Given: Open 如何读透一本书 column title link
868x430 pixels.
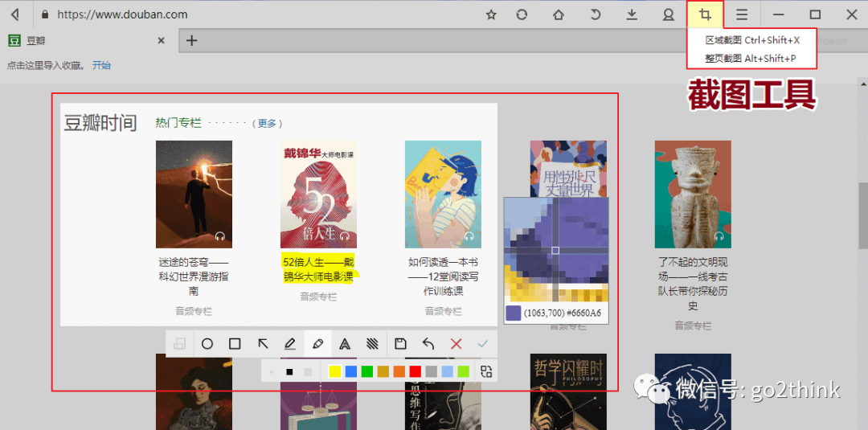Looking at the screenshot, I should (443, 276).
